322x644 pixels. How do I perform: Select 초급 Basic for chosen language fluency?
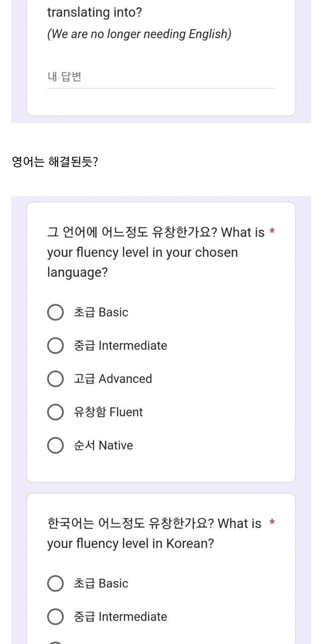(55, 312)
